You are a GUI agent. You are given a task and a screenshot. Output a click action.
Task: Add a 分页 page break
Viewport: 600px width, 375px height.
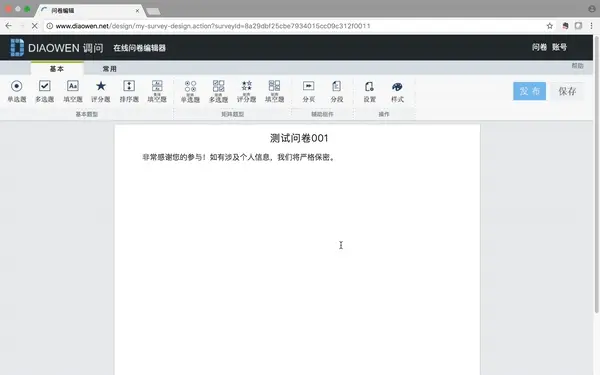(308, 91)
